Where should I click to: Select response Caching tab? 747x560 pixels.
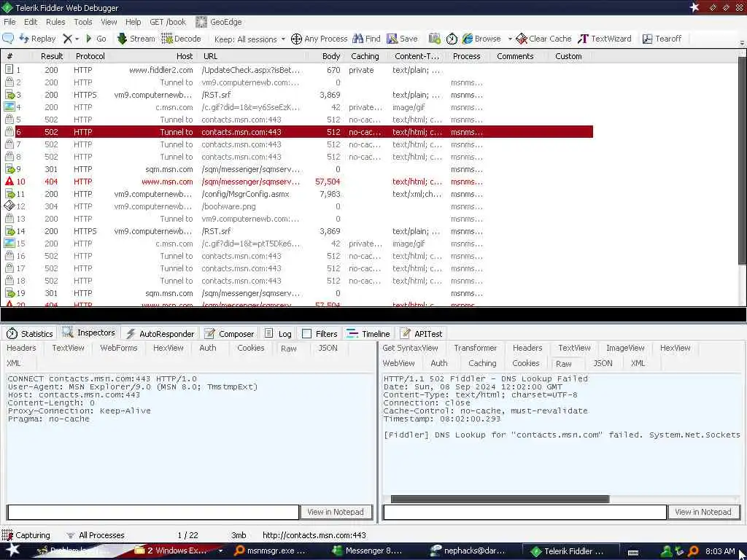(x=482, y=363)
